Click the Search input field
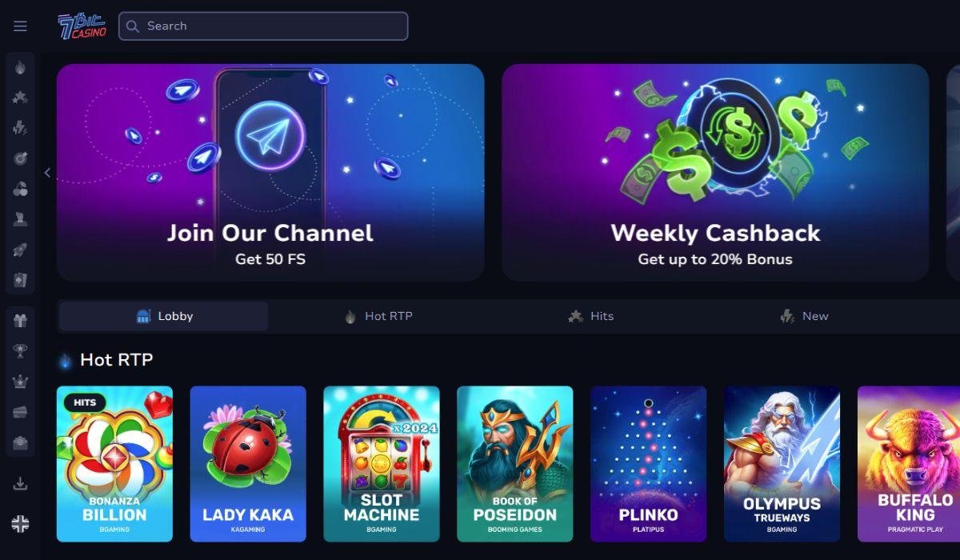 point(263,26)
